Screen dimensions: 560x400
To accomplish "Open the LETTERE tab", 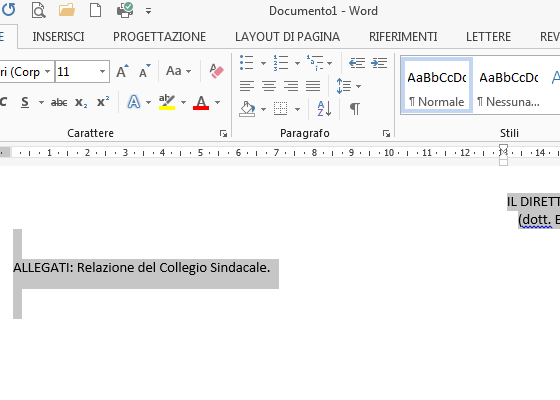I will (488, 37).
